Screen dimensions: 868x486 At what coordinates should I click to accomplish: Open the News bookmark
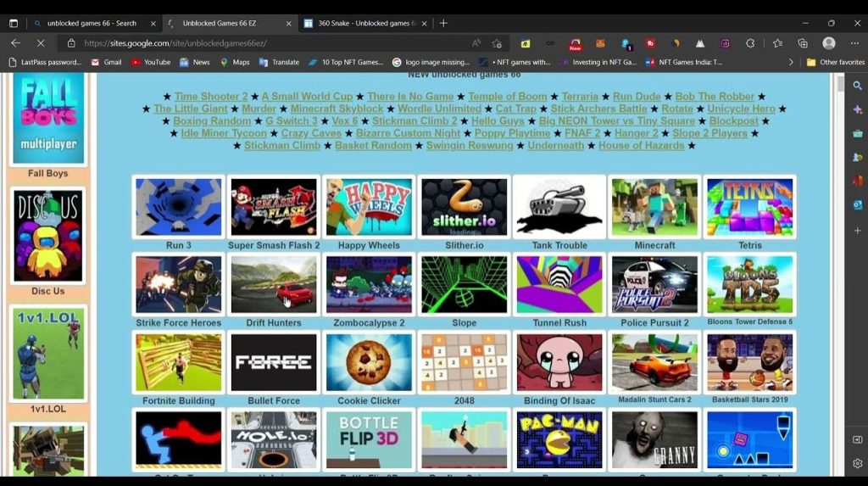[x=195, y=62]
